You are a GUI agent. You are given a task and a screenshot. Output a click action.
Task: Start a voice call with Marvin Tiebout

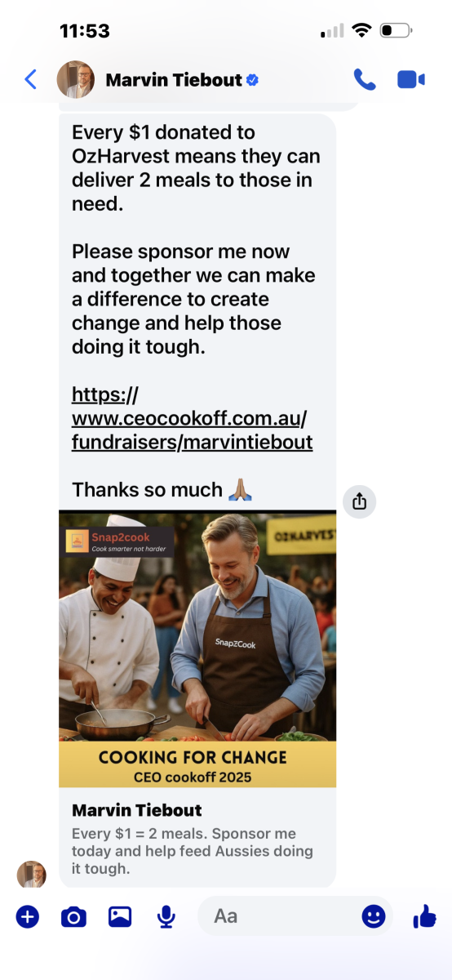pos(364,79)
